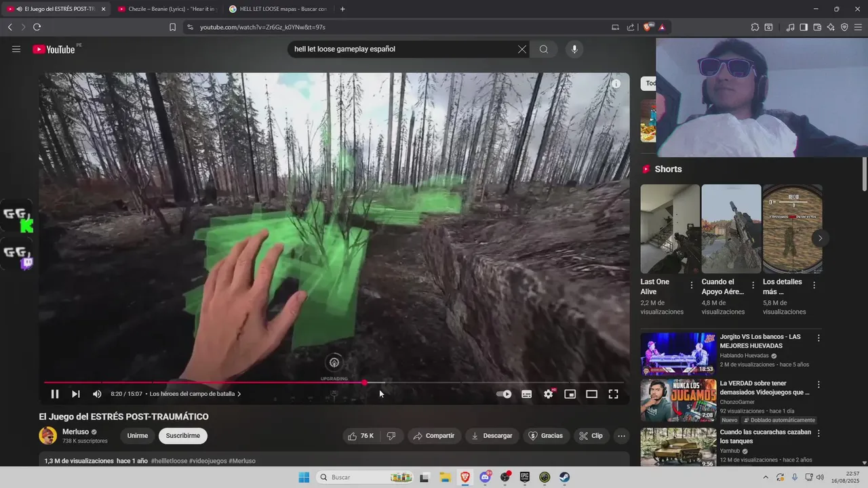Open Steam from the taskbar
The height and width of the screenshot is (488, 868).
click(564, 477)
